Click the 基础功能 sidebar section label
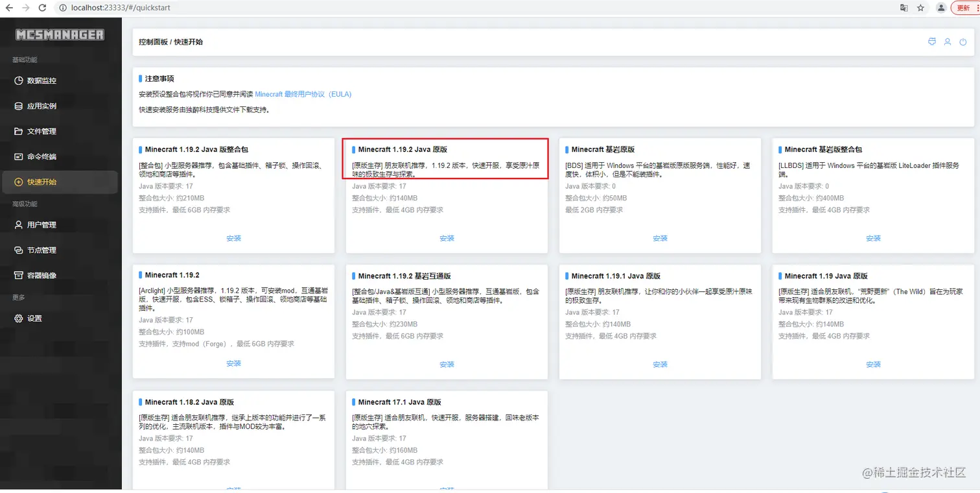 [25, 60]
